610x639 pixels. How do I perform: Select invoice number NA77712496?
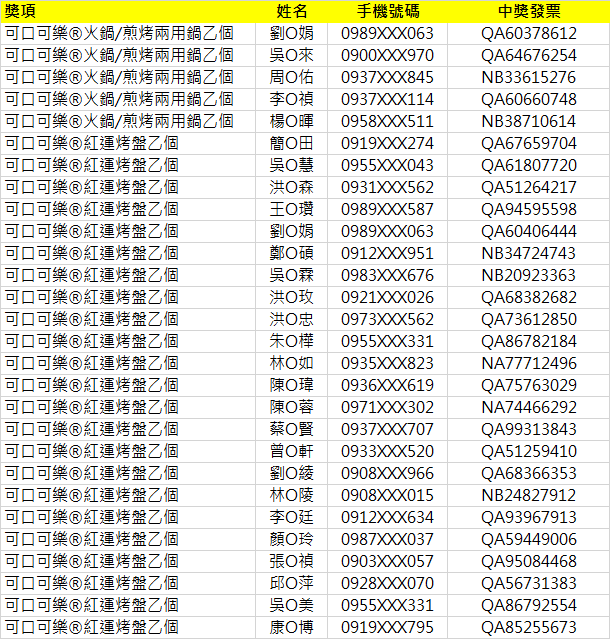[x=529, y=363]
